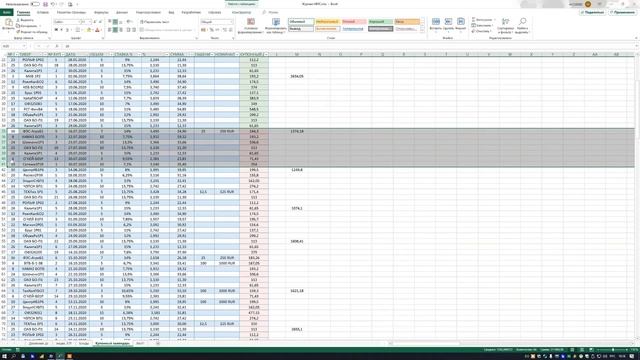
Task: Toggle the AutoSave switch in title bar
Action: click(36, 4)
